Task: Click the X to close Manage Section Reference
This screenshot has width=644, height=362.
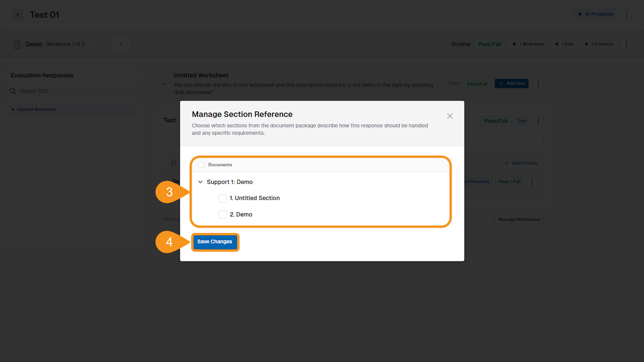Action: [450, 116]
